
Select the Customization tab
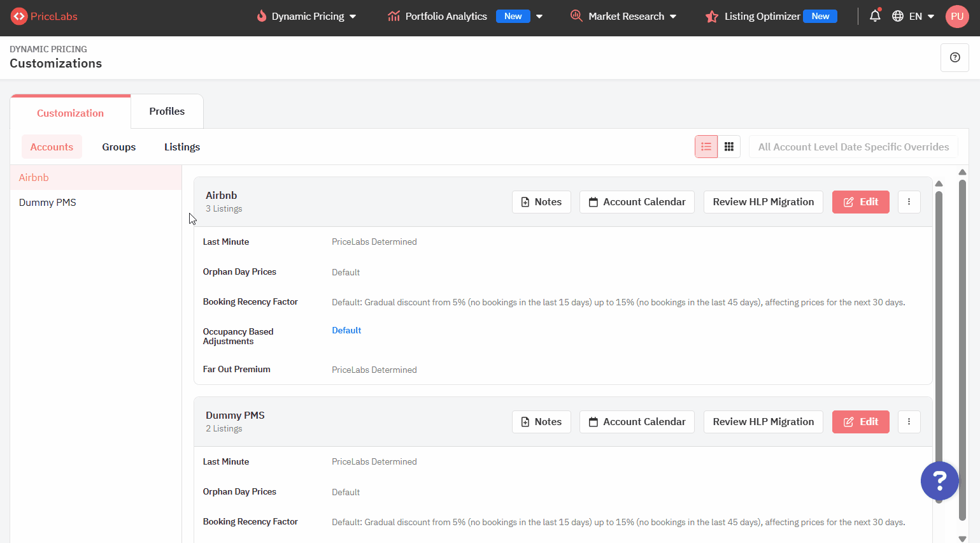pyautogui.click(x=70, y=113)
